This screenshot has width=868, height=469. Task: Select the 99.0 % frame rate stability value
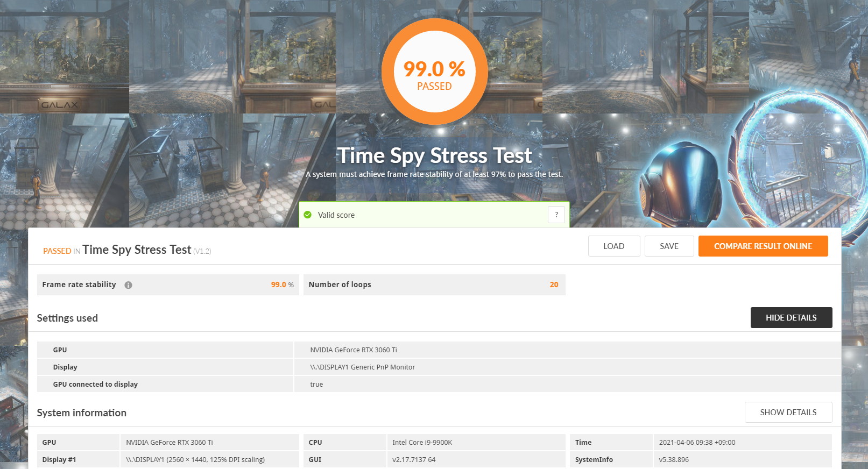[283, 285]
